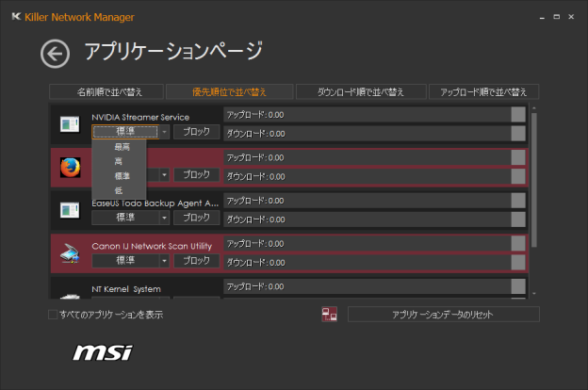Click the MSI logo
The width and height of the screenshot is (588, 390).
tap(103, 352)
